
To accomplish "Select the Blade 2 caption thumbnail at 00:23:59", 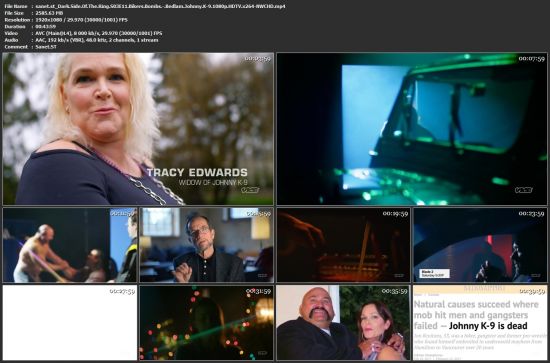I will point(480,245).
